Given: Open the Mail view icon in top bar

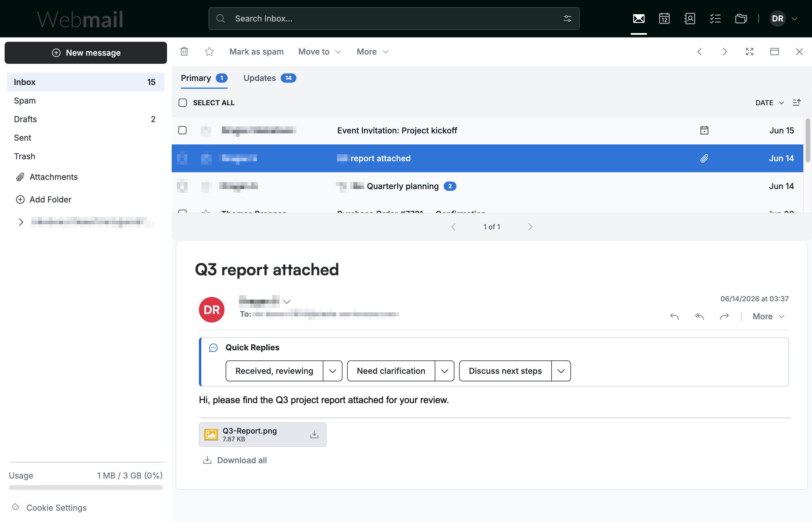Looking at the screenshot, I should 639,19.
